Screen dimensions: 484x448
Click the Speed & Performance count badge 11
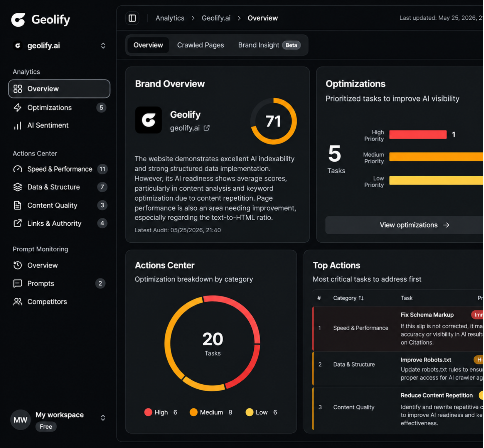102,169
